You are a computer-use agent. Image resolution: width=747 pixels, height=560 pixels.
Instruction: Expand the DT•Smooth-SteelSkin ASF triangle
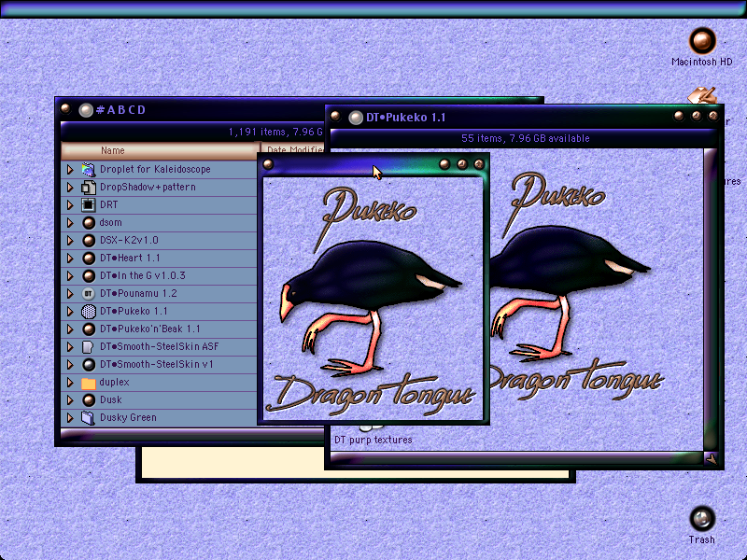point(70,346)
